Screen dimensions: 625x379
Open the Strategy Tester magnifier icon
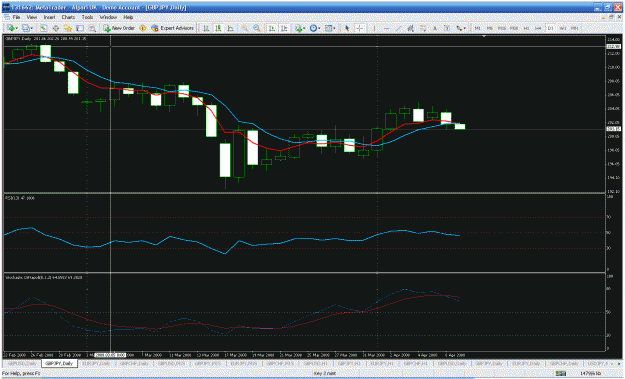click(92, 28)
